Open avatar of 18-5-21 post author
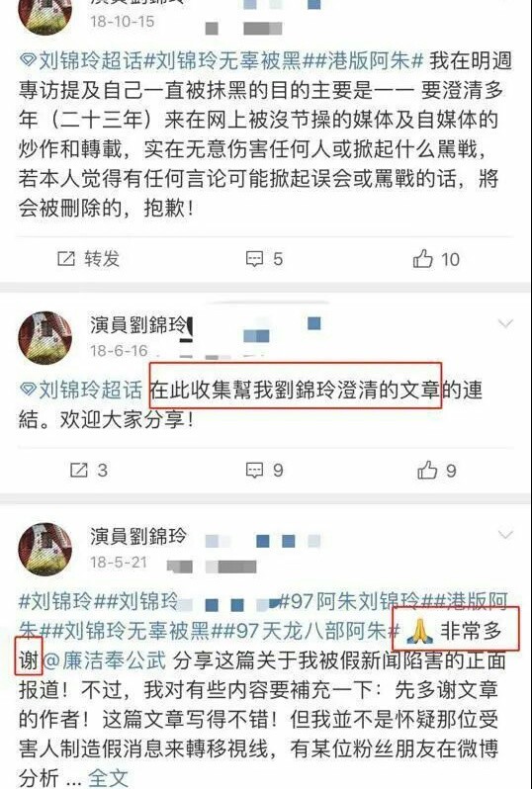The width and height of the screenshot is (532, 789). click(45, 549)
